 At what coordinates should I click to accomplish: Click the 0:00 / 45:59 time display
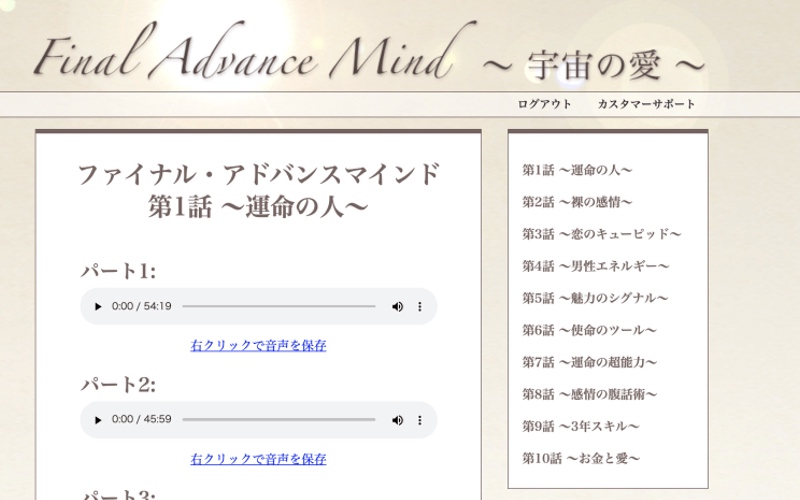141,419
